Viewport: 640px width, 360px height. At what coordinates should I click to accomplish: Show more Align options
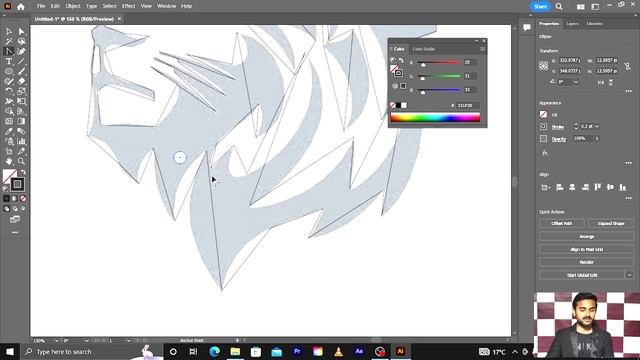(x=629, y=198)
